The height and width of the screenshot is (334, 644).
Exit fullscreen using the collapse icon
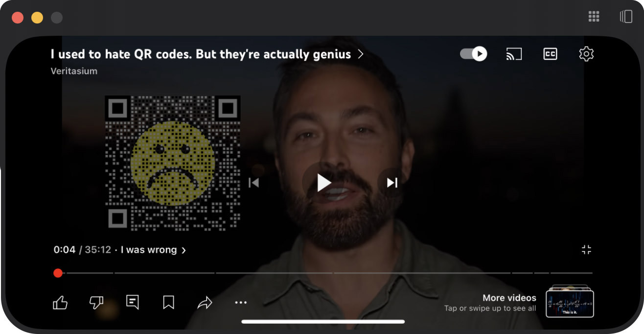(586, 250)
